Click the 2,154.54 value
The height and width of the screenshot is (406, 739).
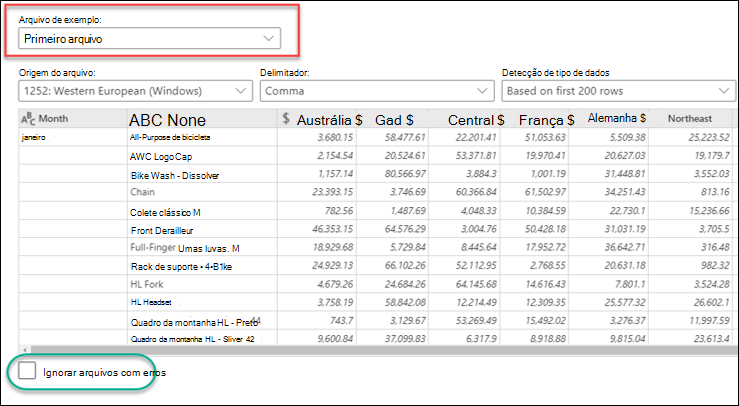(335, 155)
